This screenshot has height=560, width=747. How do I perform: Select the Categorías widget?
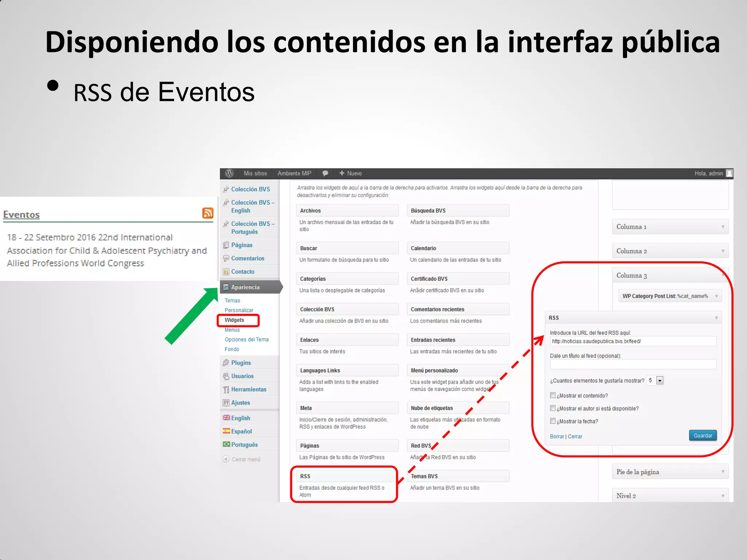click(x=347, y=279)
